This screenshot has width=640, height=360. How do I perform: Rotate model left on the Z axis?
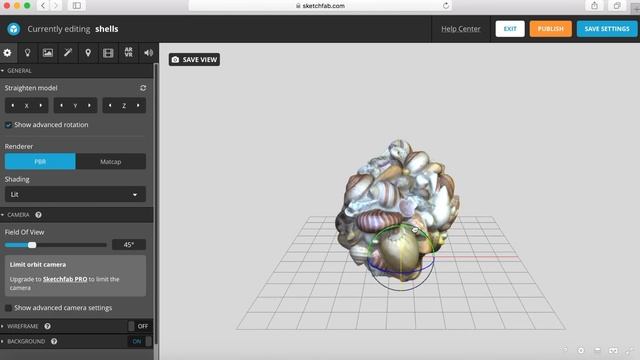point(110,106)
